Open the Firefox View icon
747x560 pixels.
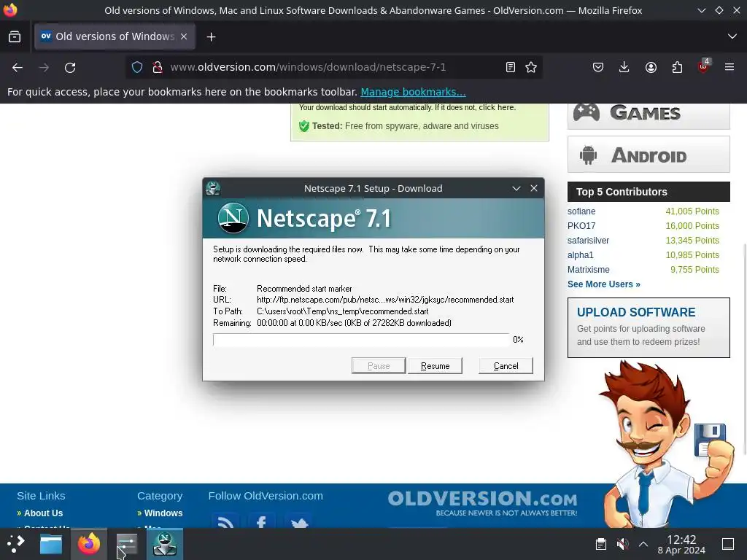(15, 36)
